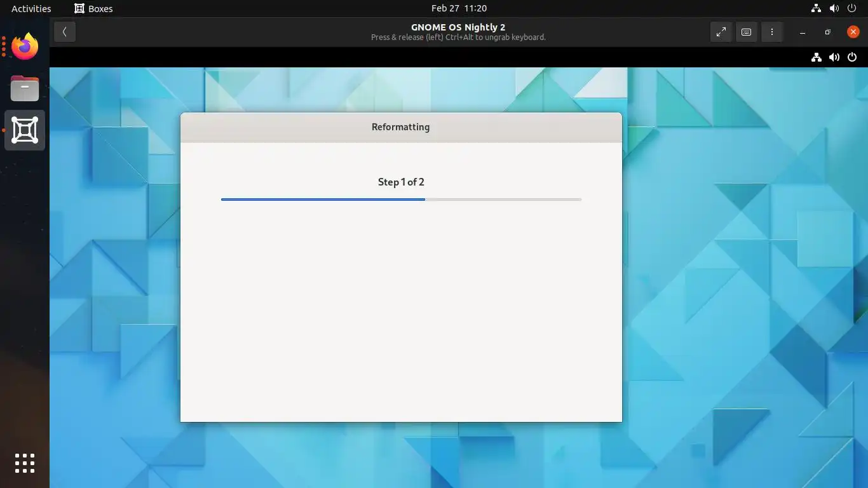Click guest network icon inside VM
Image resolution: width=868 pixels, height=488 pixels.
coord(817,57)
